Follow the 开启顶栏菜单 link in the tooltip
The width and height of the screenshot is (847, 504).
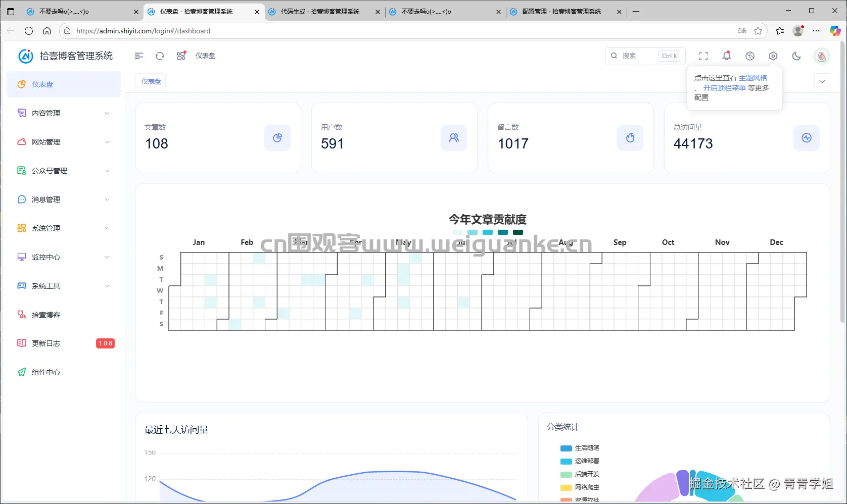coord(724,88)
